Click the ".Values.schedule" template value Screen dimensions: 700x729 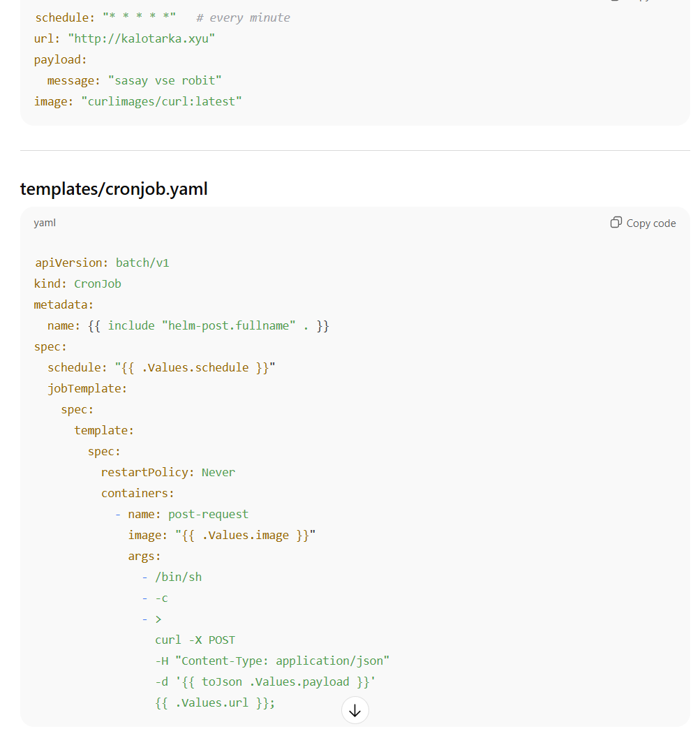(x=195, y=367)
